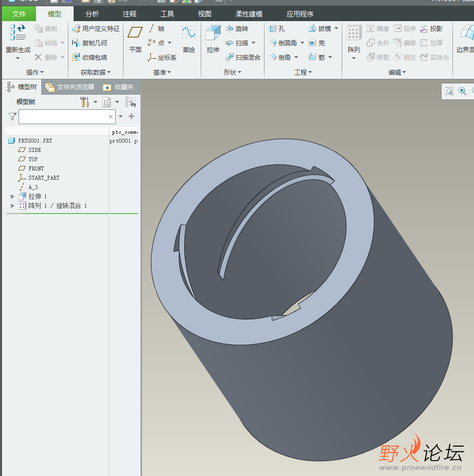This screenshot has width=474, height=476.
Task: Select the 轴 axis tool
Action: click(156, 28)
